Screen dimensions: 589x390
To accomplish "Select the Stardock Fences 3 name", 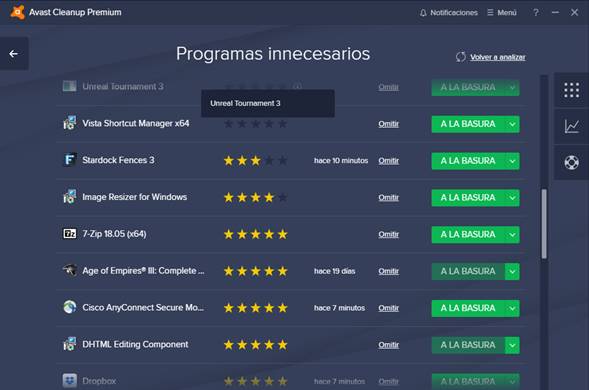I will pos(118,160).
